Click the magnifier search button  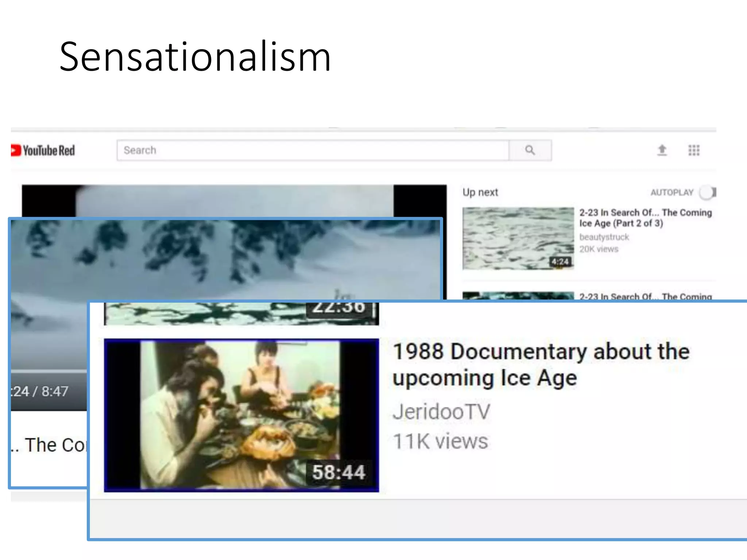(x=530, y=150)
